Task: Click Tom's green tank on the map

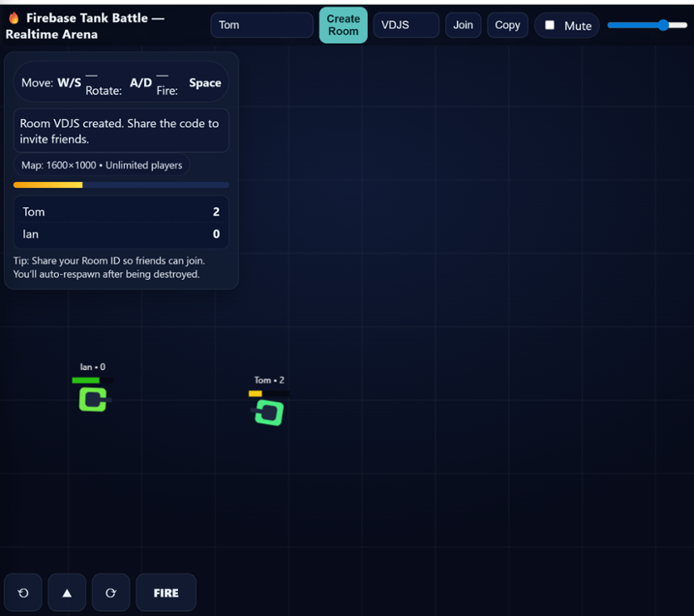Action: pyautogui.click(x=267, y=413)
